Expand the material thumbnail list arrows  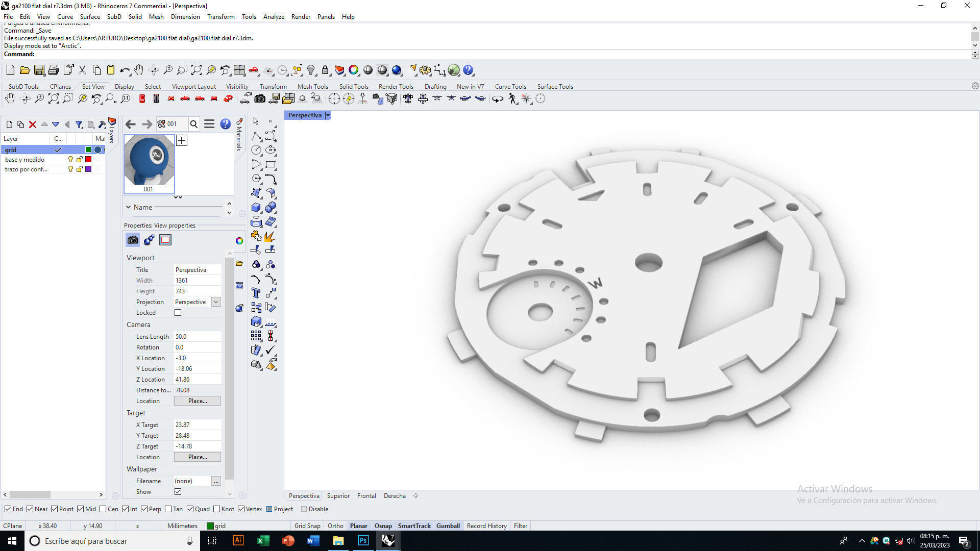(178, 197)
